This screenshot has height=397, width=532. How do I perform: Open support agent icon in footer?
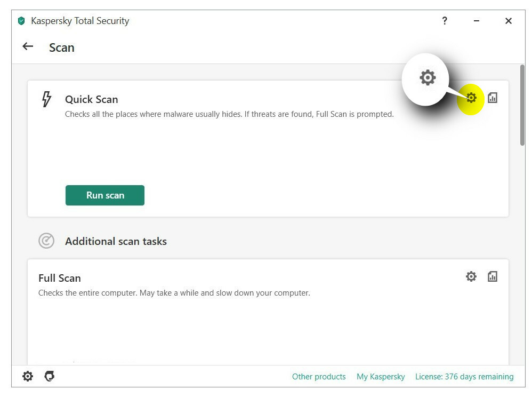[50, 376]
